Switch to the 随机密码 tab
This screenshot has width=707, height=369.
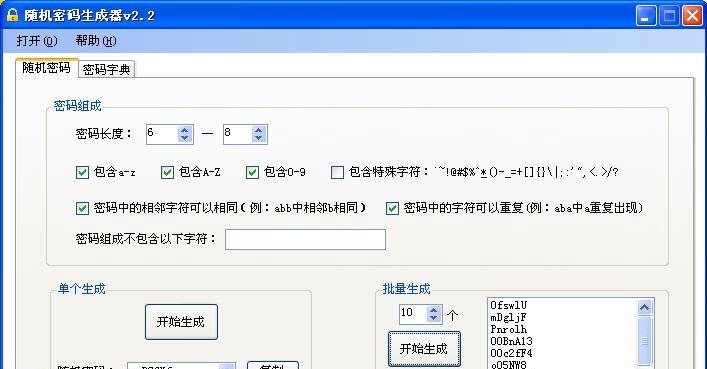(x=46, y=68)
